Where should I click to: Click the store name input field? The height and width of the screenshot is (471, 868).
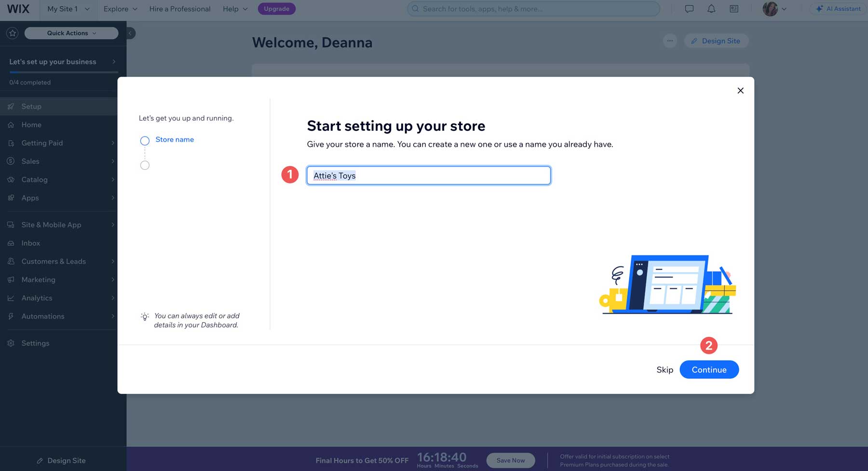coord(428,175)
